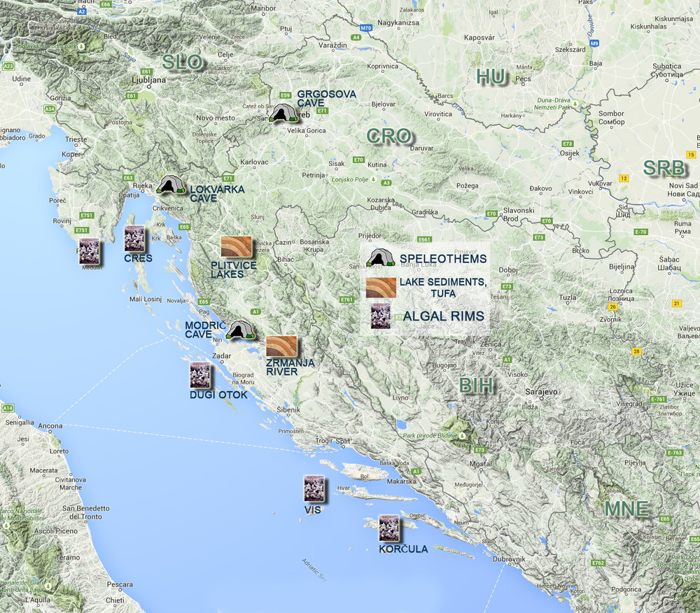Select the Dugi Otok algal rim marker
Screen dimensions: 700x613
[201, 375]
